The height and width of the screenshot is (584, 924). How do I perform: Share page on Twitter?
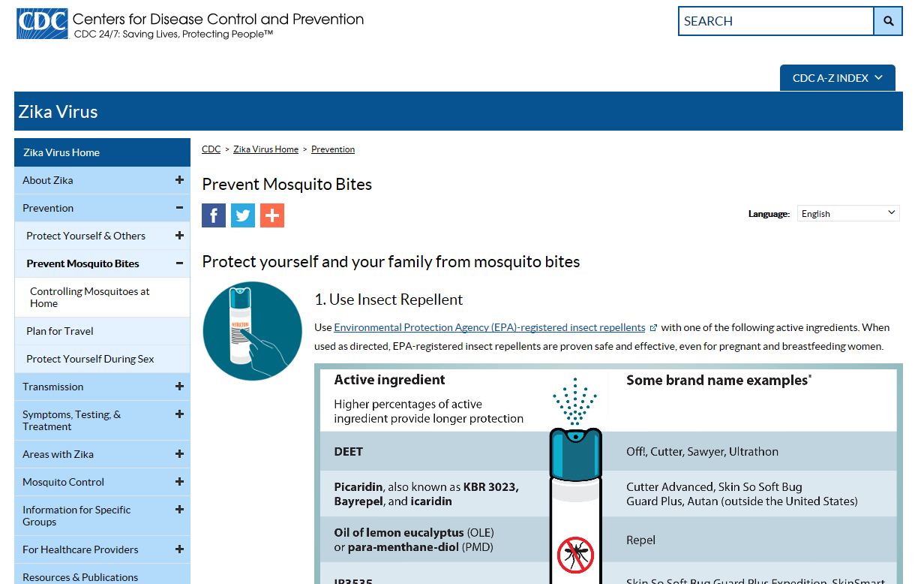click(243, 215)
